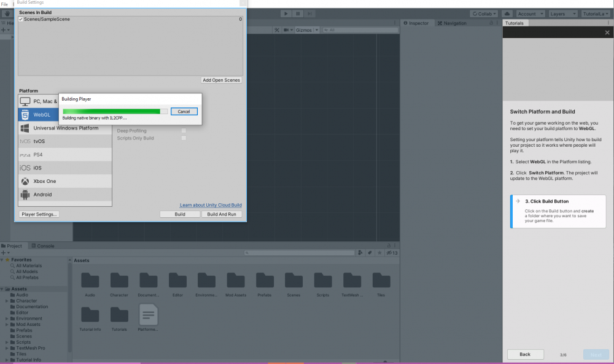
Task: Toggle the Deep Profiling checkbox
Action: 184,131
